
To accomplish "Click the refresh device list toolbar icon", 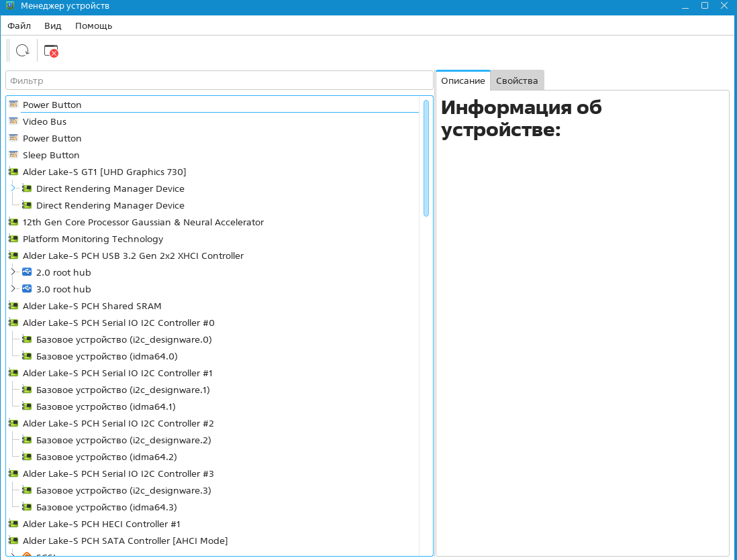I will 23,50.
